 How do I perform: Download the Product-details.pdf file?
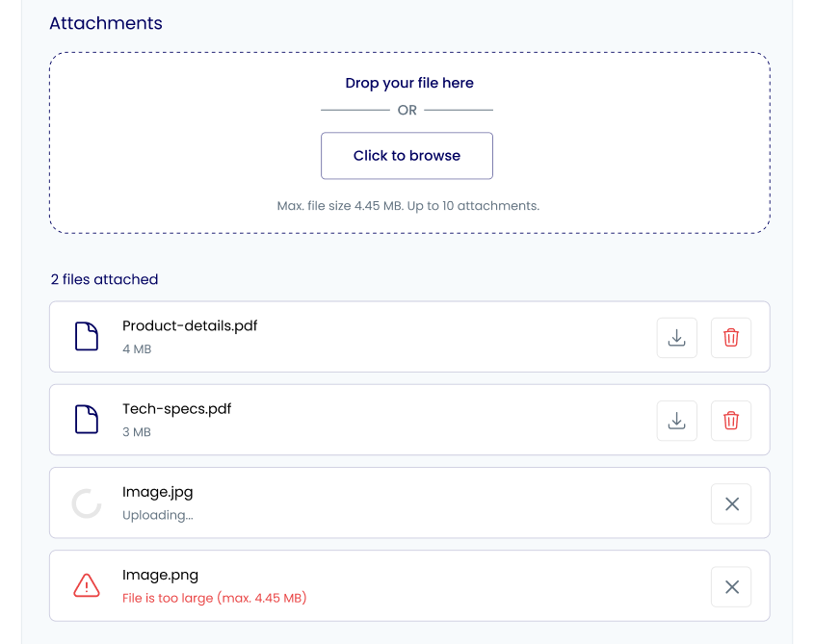pos(676,338)
